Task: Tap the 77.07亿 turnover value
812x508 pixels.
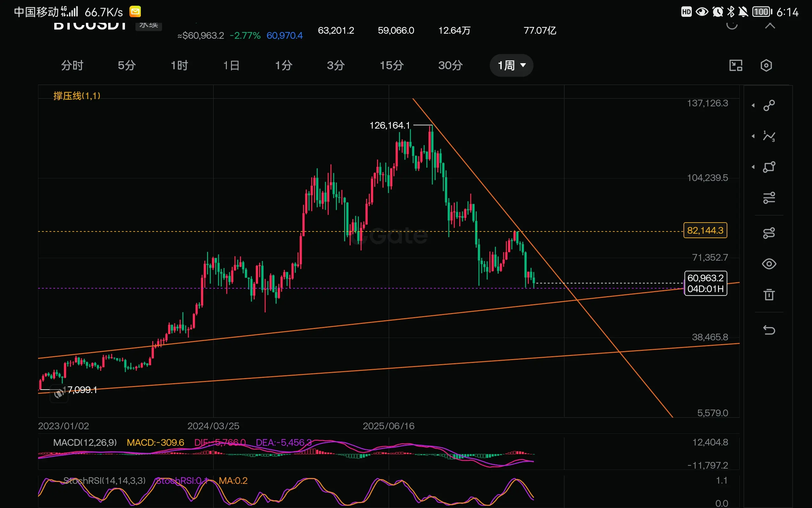Action: 540,30
